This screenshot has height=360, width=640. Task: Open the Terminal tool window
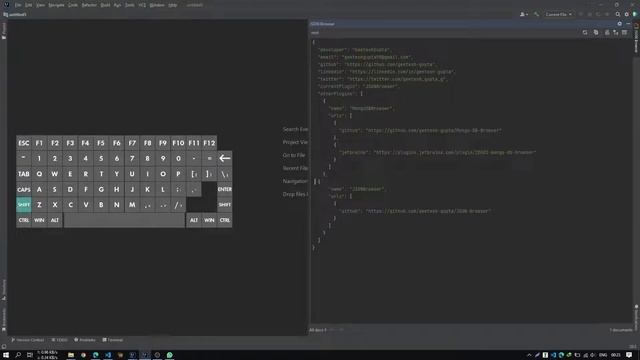113,340
